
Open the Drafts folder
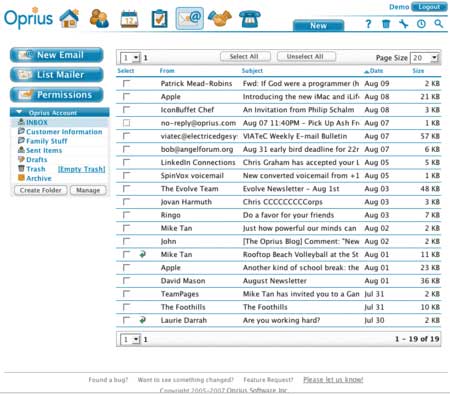(37, 160)
